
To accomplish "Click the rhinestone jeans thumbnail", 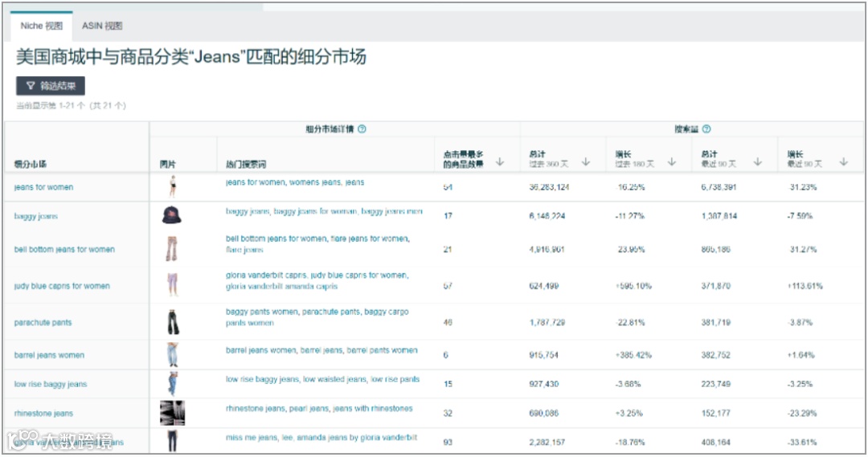I will pyautogui.click(x=172, y=413).
